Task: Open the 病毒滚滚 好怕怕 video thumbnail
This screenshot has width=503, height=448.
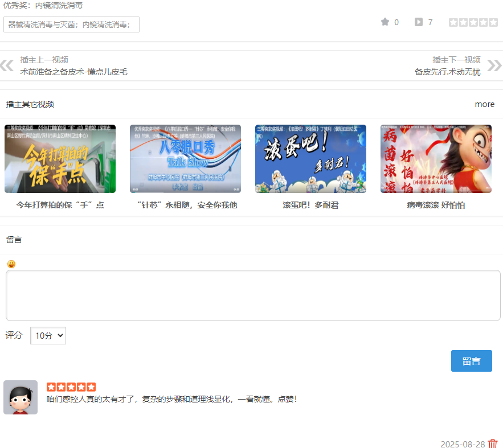Action: pos(436,159)
